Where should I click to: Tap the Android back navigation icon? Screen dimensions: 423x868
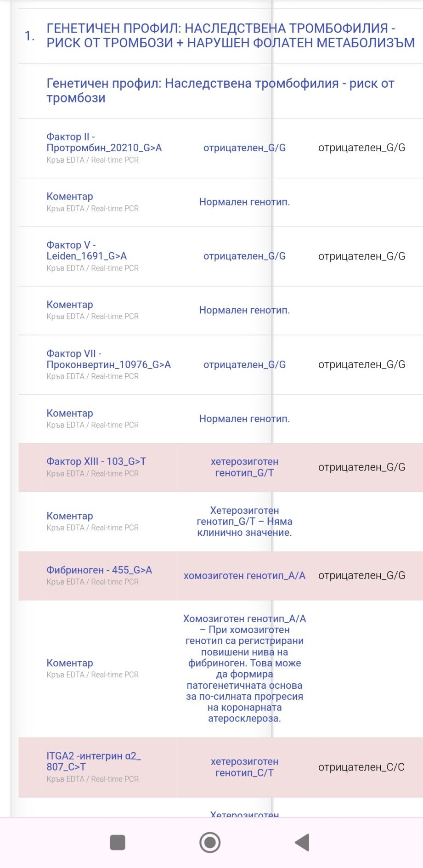(302, 842)
